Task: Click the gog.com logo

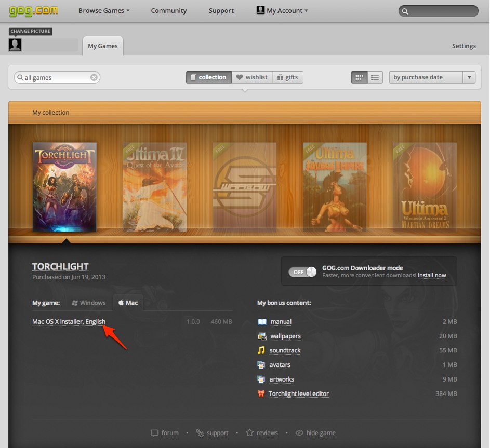Action: [x=33, y=11]
